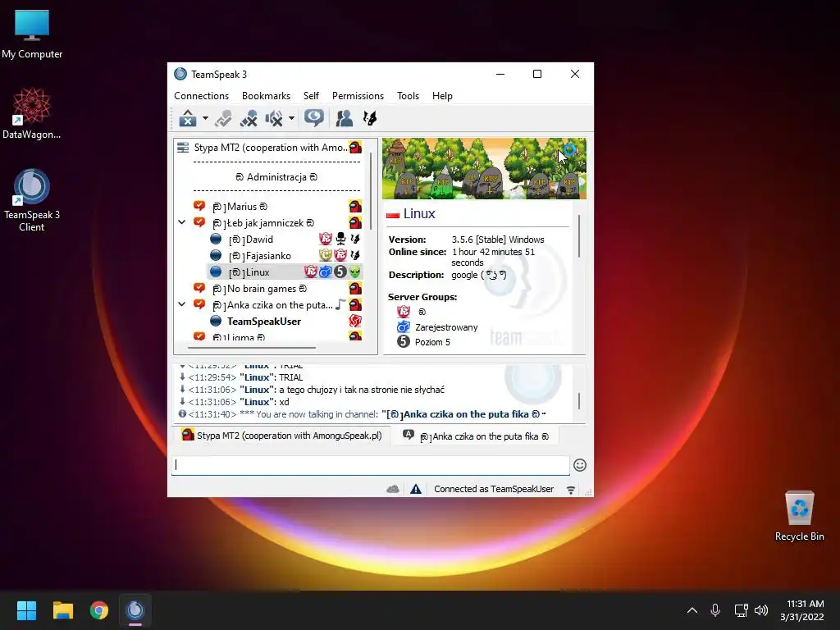Click the microphone-muted icon next to Dawid
Viewport: 840px width, 630px height.
coord(340,239)
